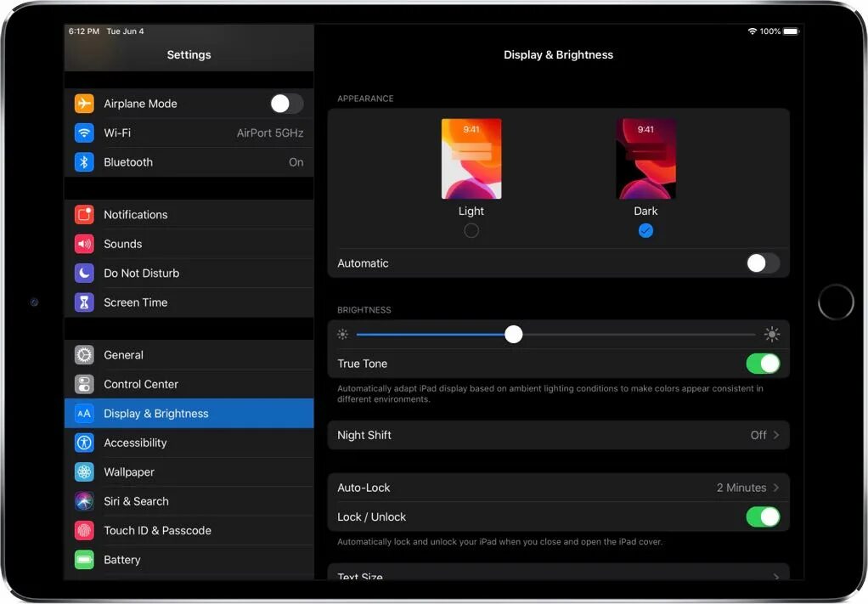This screenshot has width=868, height=604.
Task: Tap the Display & Brightness AA icon
Action: (84, 414)
